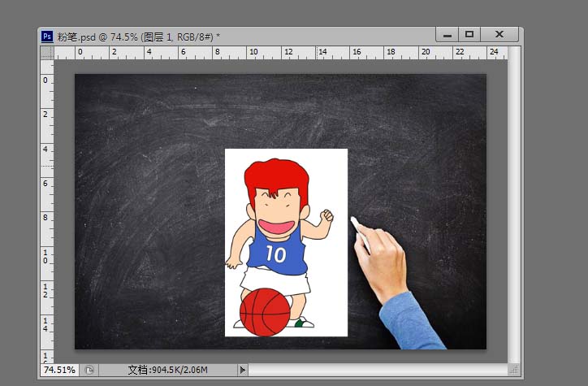Minimize the 粉笔.psd document window
Image resolution: width=588 pixels, height=386 pixels.
[x=446, y=34]
